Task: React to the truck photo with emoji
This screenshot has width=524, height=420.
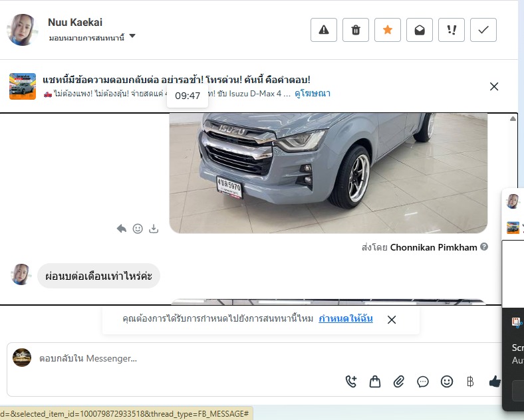Action: [138, 229]
